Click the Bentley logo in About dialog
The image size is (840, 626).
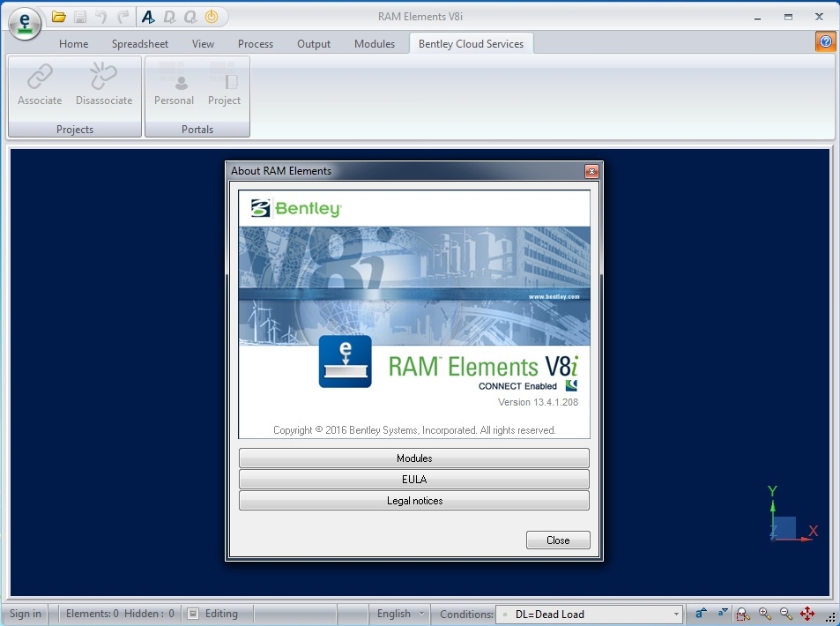pyautogui.click(x=295, y=208)
